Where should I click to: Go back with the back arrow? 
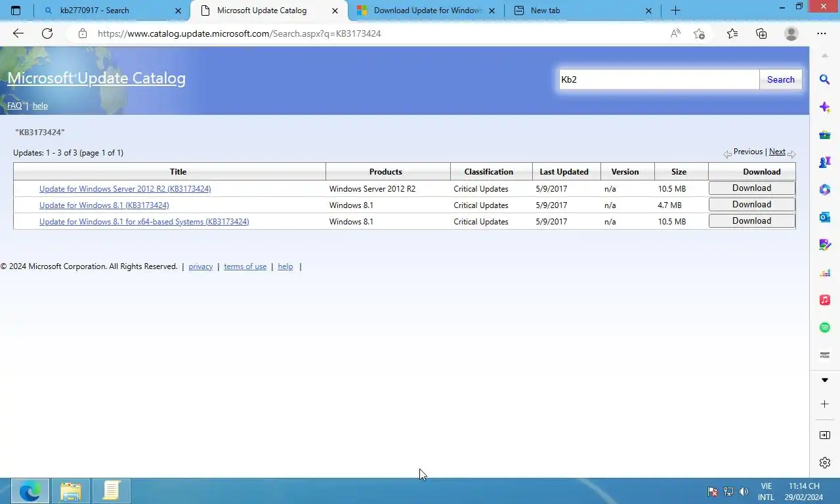tap(18, 33)
